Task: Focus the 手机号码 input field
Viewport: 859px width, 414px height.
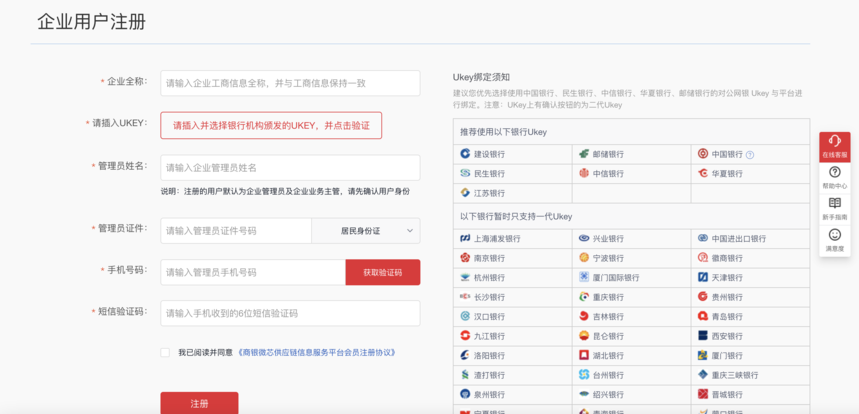Action: click(x=253, y=272)
